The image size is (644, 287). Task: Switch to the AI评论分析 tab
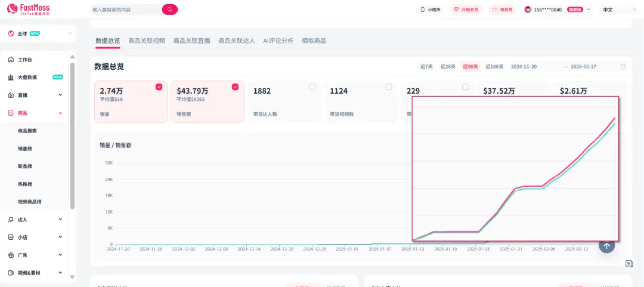pos(278,41)
